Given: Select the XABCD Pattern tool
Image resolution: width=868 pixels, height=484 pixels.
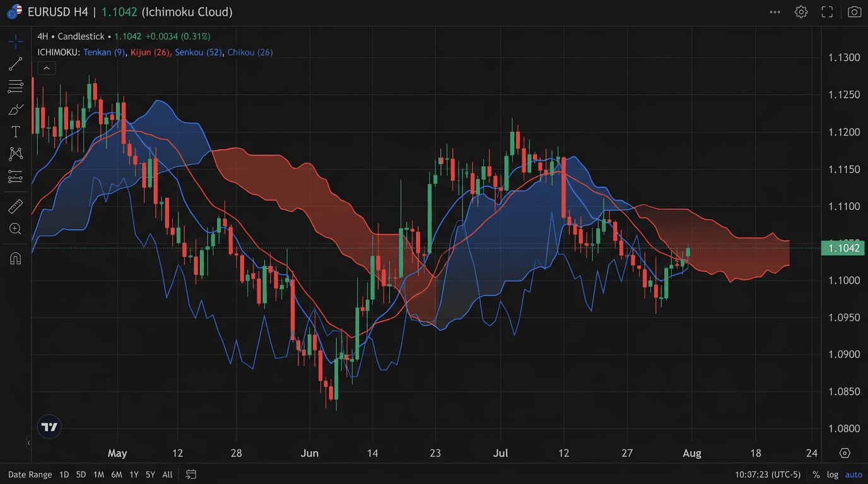Looking at the screenshot, I should [x=15, y=154].
